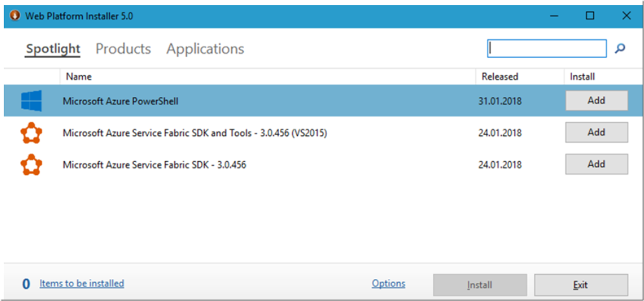Open the Products tab
This screenshot has height=301, width=644.
(x=123, y=49)
